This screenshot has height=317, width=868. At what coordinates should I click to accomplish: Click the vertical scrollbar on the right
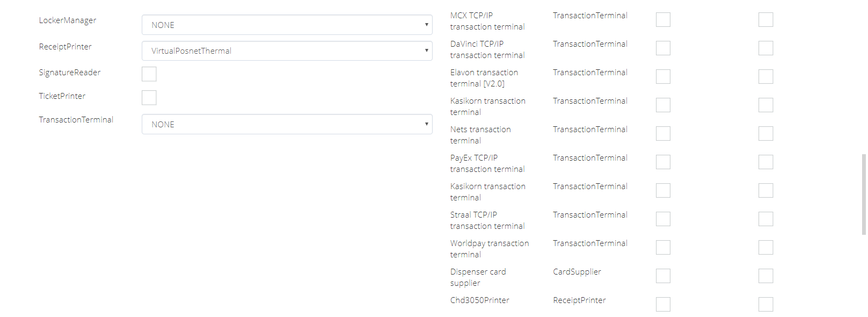[864, 194]
